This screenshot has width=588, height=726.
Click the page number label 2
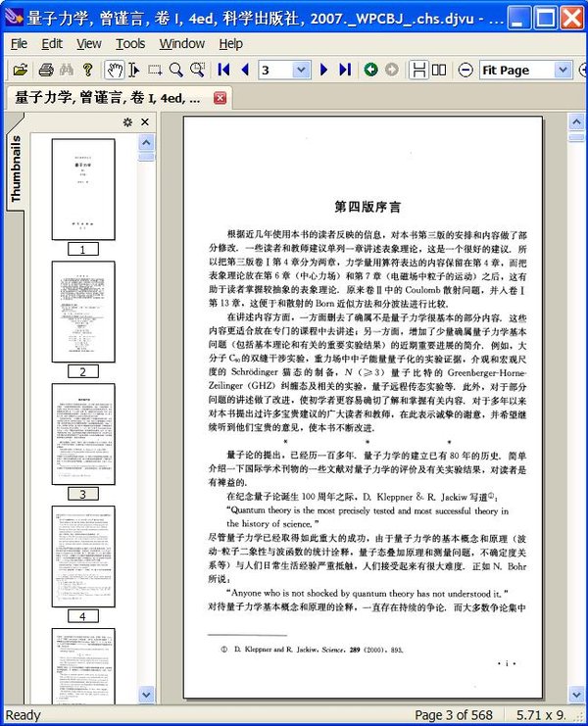pos(83,371)
